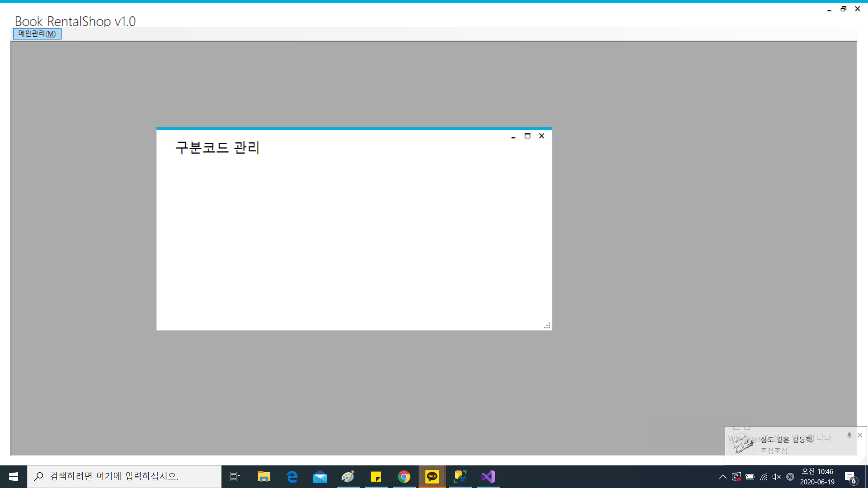
Task: Open File Explorer from the taskbar
Action: (x=264, y=477)
